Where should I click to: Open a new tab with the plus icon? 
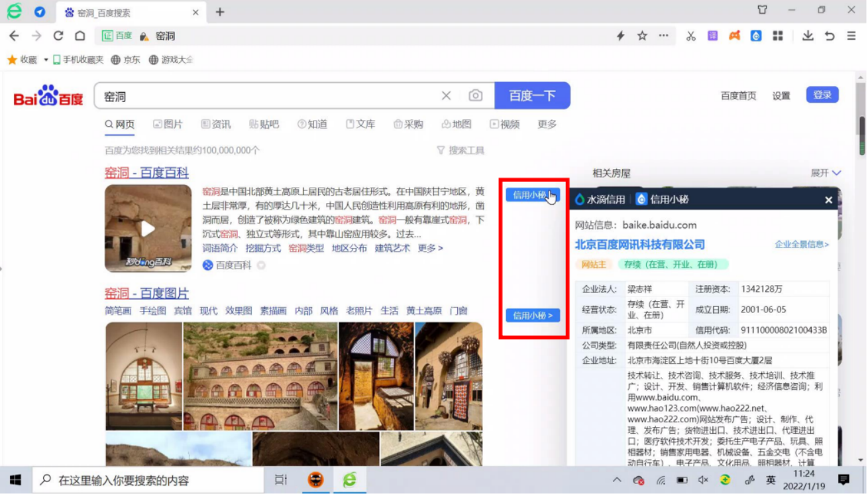pos(220,12)
